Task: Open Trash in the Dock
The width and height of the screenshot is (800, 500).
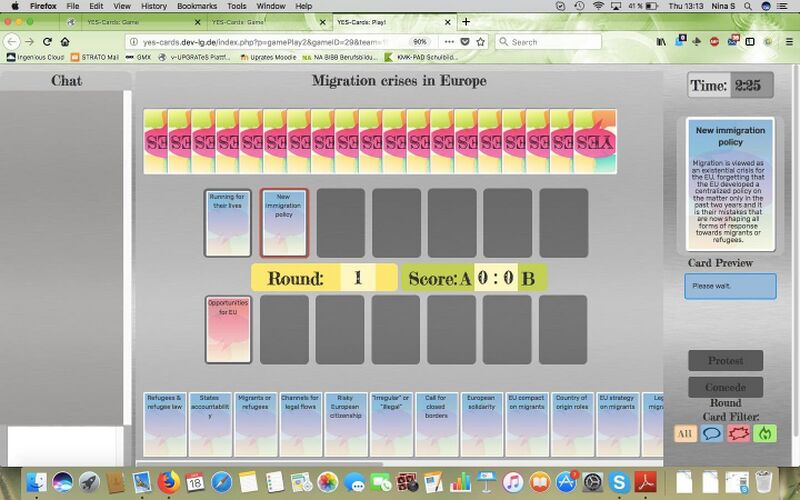Action: point(764,482)
